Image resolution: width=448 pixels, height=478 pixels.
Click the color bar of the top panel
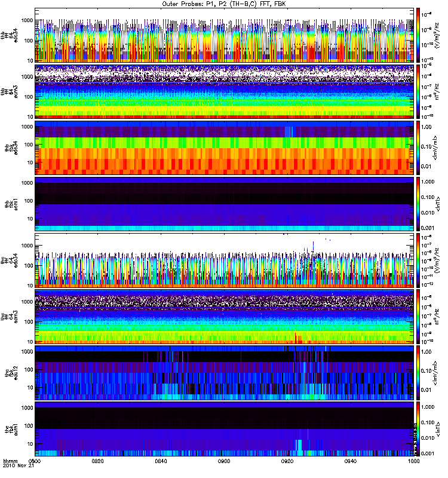point(419,36)
